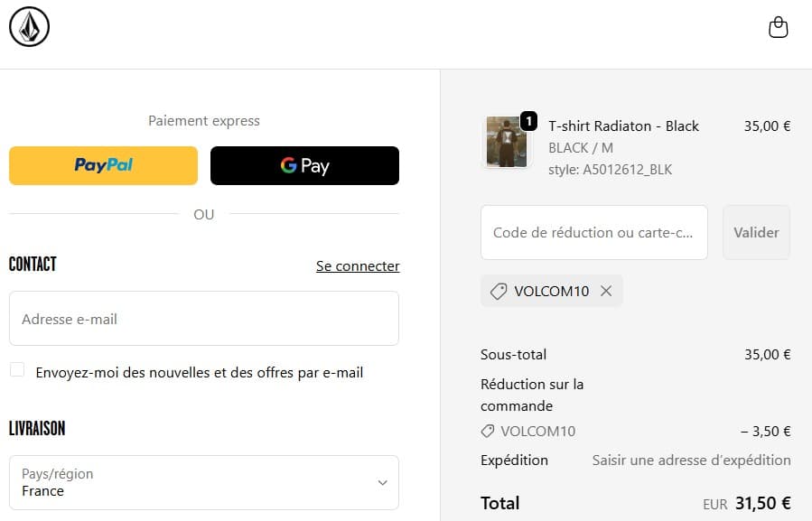Image resolution: width=812 pixels, height=521 pixels.
Task: Focus the Adresse e-mail field
Action: 203,319
